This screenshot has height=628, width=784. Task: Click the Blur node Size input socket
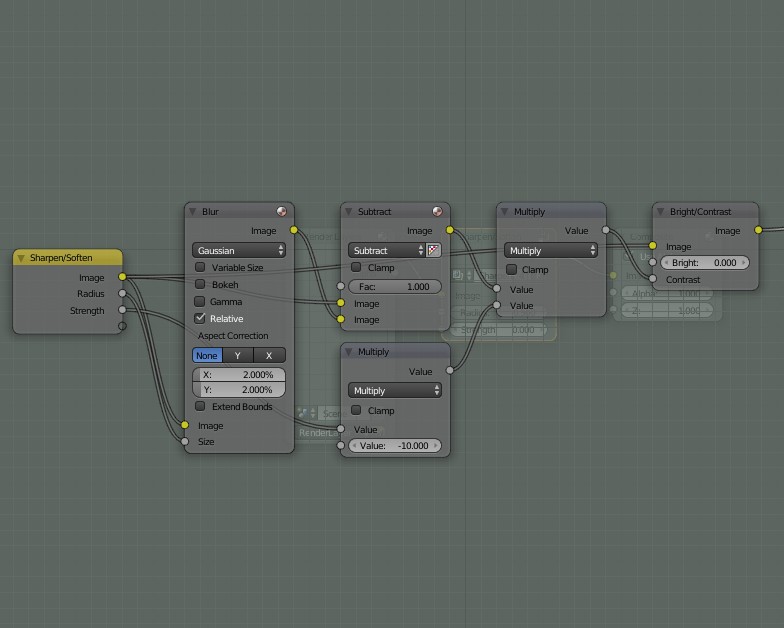pos(185,441)
